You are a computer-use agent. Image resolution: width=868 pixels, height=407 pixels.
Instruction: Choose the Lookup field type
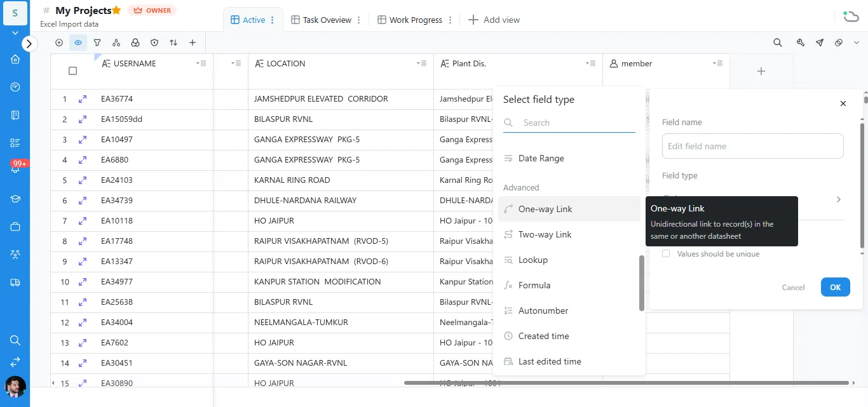pyautogui.click(x=569, y=260)
